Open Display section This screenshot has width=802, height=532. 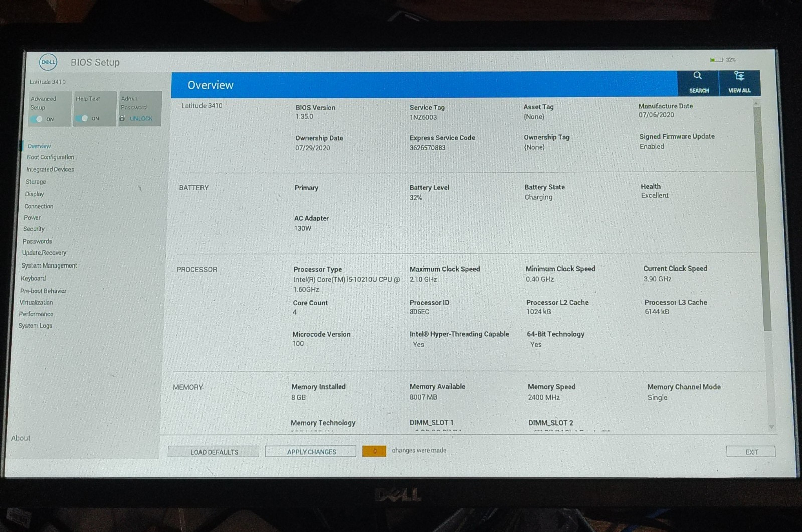(x=34, y=194)
